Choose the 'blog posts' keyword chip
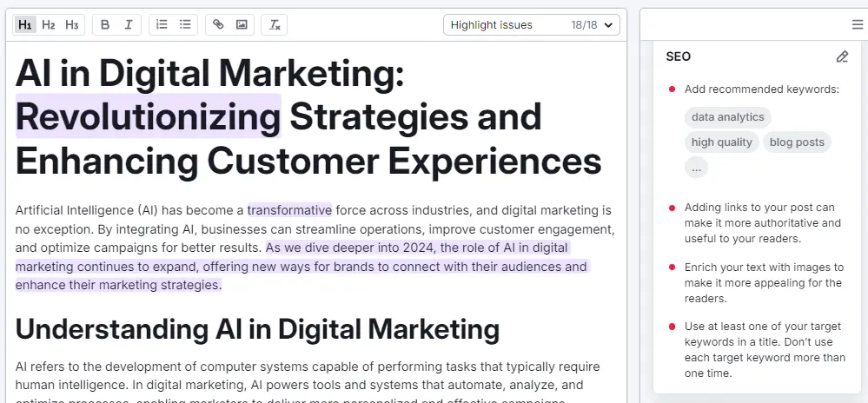Viewport: 868px width, 403px height. coord(797,142)
